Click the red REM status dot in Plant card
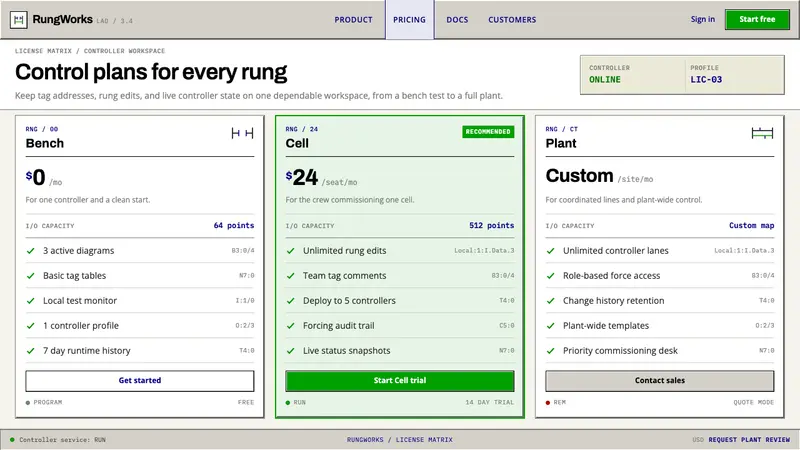Screen dimensions: 800x450 click(x=548, y=403)
